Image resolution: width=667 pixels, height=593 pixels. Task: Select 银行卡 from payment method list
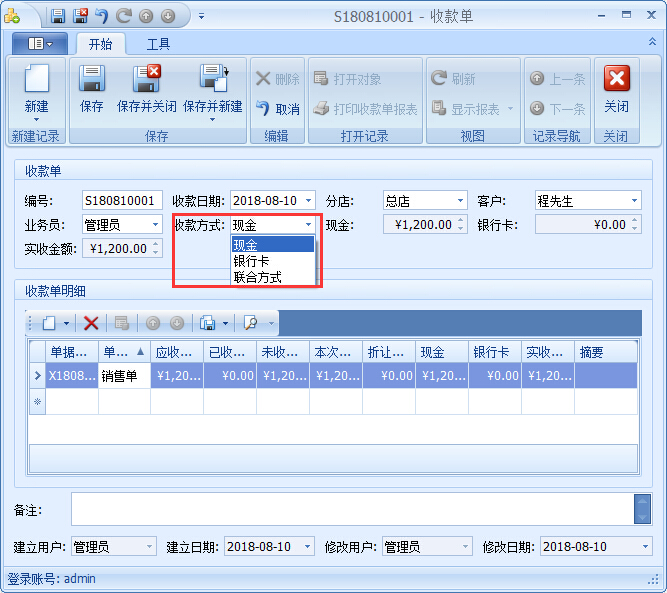click(x=251, y=261)
